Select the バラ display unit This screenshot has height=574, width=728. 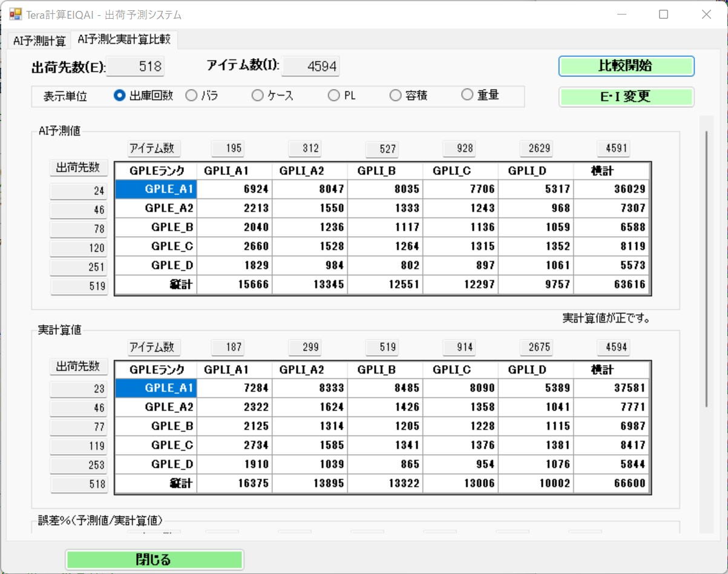tap(202, 96)
